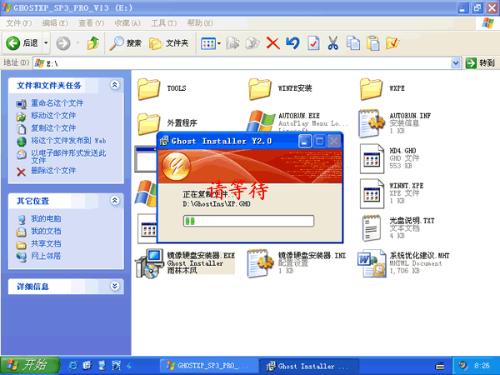Open the 工具 menu

[x=164, y=23]
